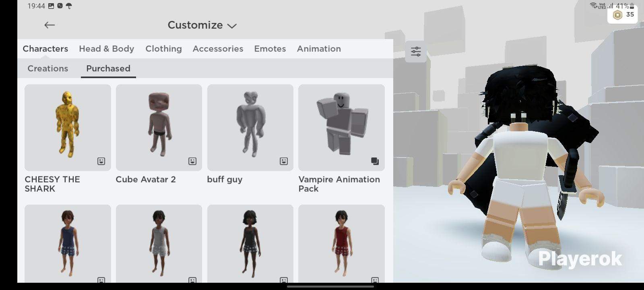Tap the Robux coin icon
Viewport: 644px width, 290px height.
point(617,15)
